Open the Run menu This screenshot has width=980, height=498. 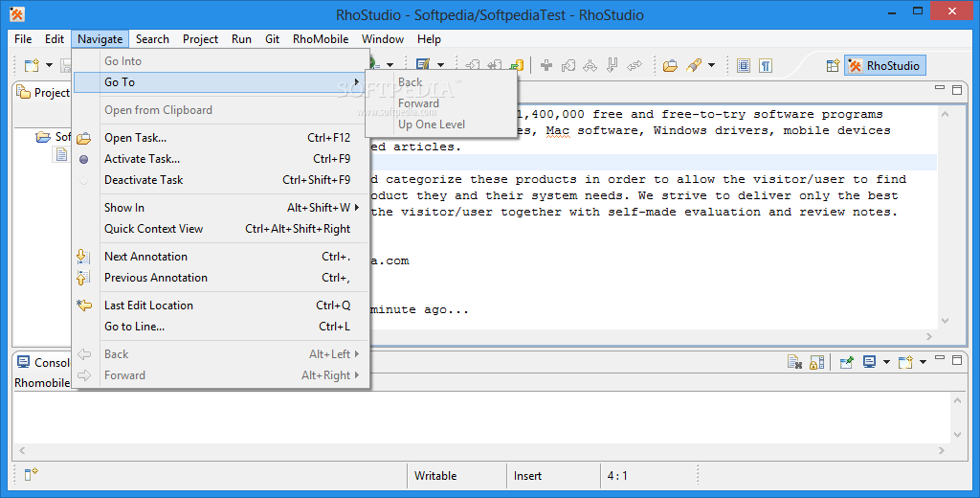click(241, 39)
